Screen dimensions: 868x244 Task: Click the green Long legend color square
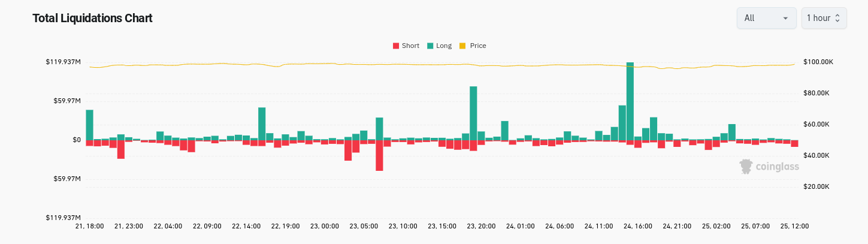[x=430, y=46]
